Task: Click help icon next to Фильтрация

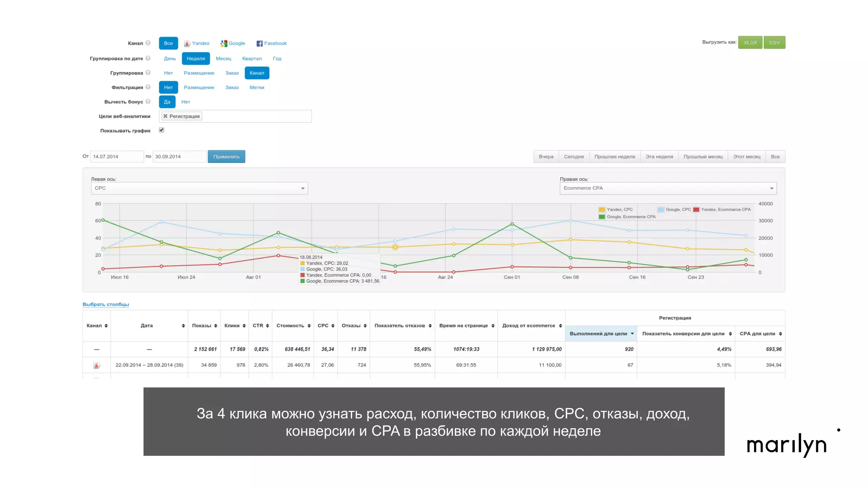Action: tap(148, 87)
